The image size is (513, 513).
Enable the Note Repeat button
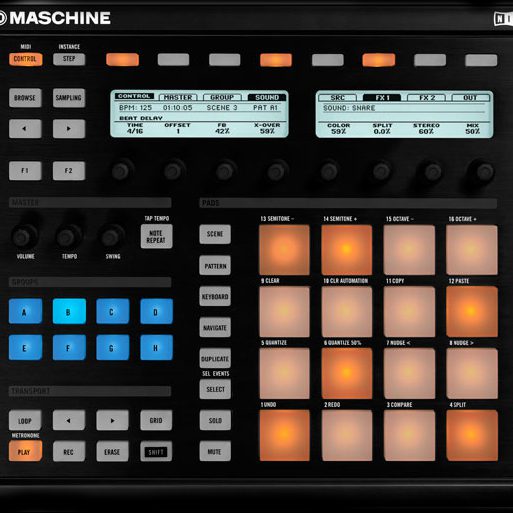(156, 236)
